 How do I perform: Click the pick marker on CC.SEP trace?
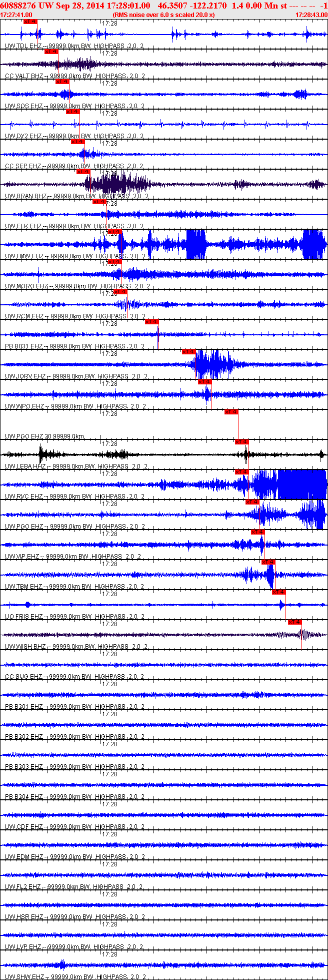pos(77,142)
